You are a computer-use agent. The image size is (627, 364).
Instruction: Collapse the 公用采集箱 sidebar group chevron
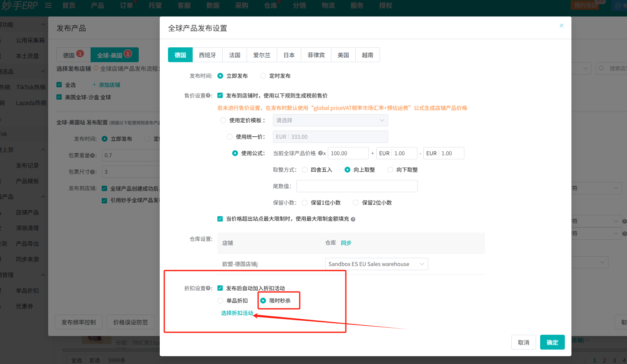click(43, 25)
